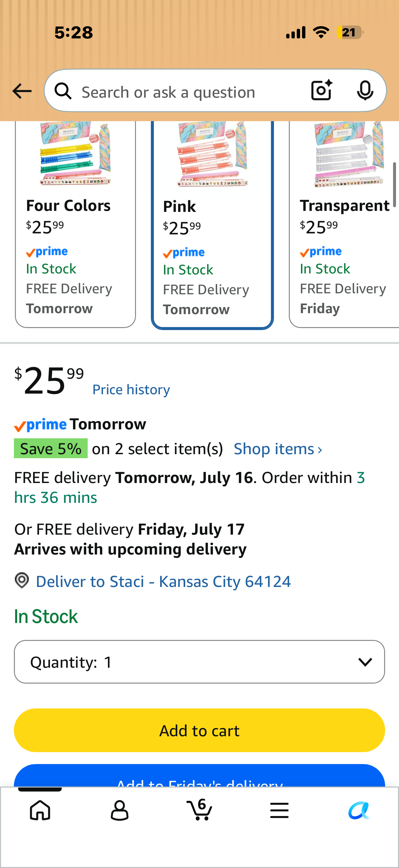Tap Add to cart button
The image size is (399, 868).
click(x=199, y=730)
